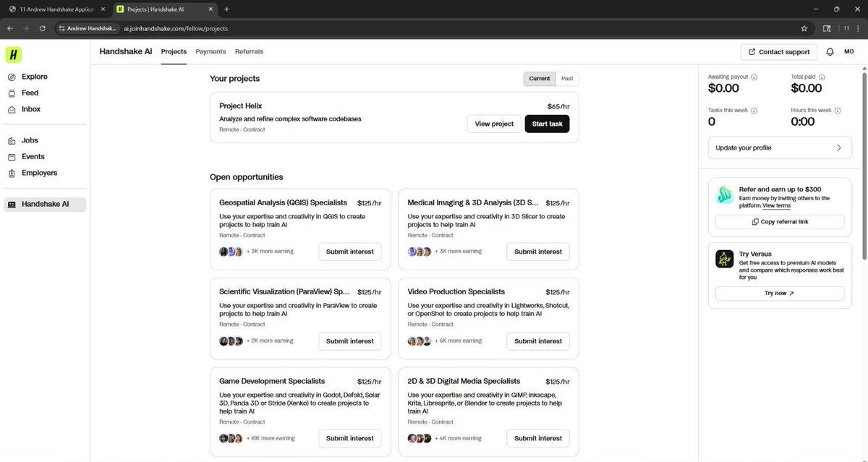Open browser extensions icon in the toolbar
Image resolution: width=868 pixels, height=462 pixels.
pyautogui.click(x=827, y=28)
